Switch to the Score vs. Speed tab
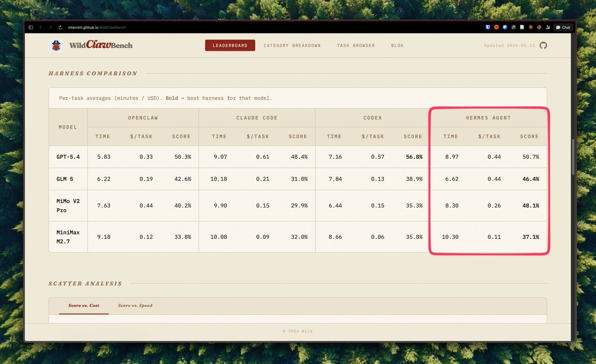This screenshot has width=596, height=364. [135, 306]
